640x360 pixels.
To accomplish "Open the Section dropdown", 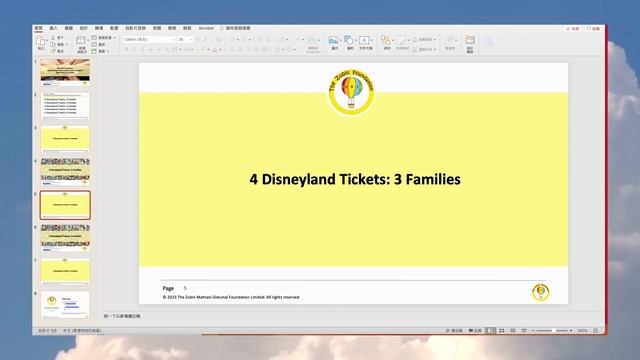I will pos(100,51).
